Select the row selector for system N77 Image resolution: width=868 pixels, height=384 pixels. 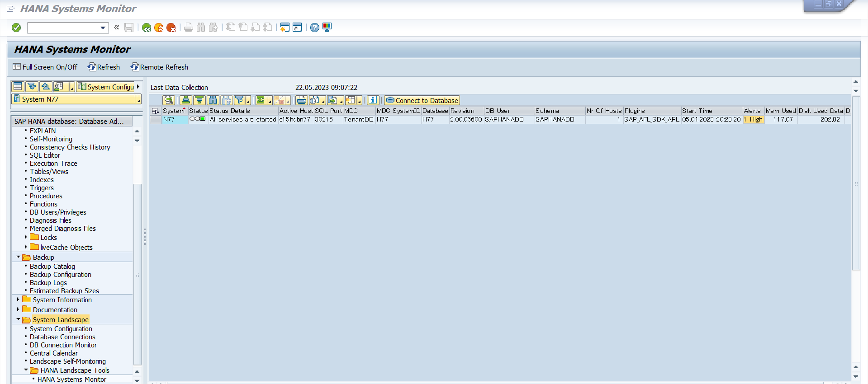point(155,120)
